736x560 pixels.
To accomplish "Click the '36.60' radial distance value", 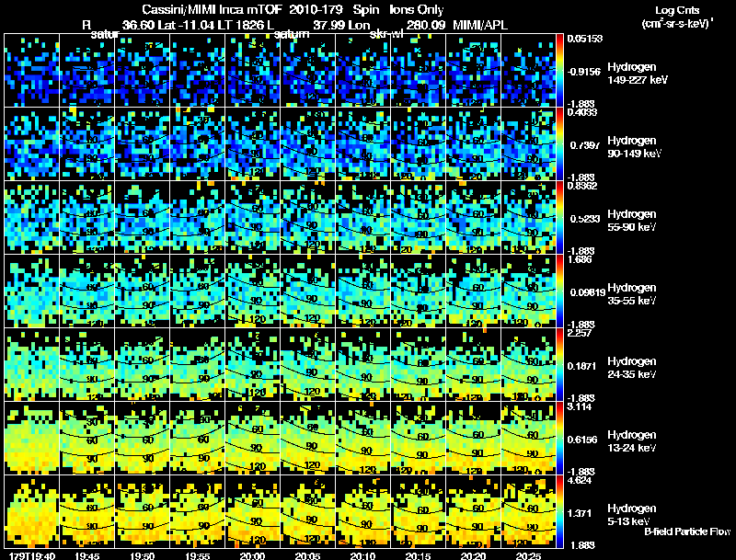I will click(139, 25).
